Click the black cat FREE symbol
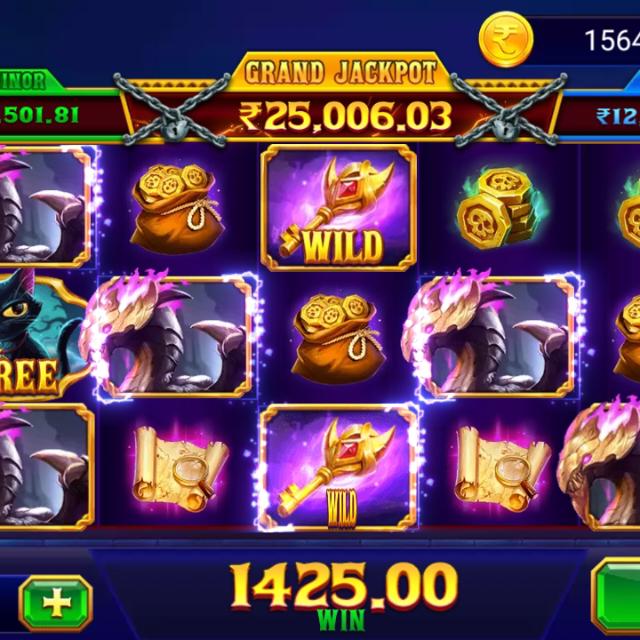This screenshot has height=640, width=640. click(x=39, y=335)
